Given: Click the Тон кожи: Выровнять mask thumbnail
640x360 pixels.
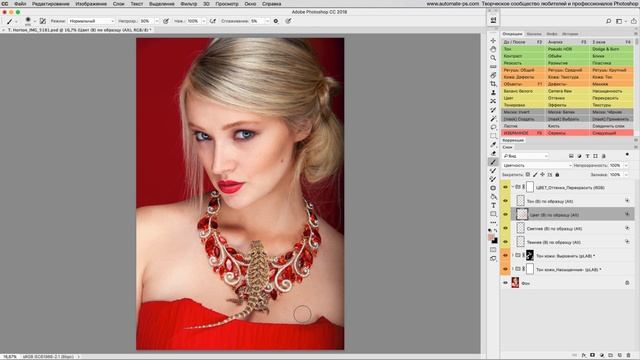Looking at the screenshot, I should point(530,256).
